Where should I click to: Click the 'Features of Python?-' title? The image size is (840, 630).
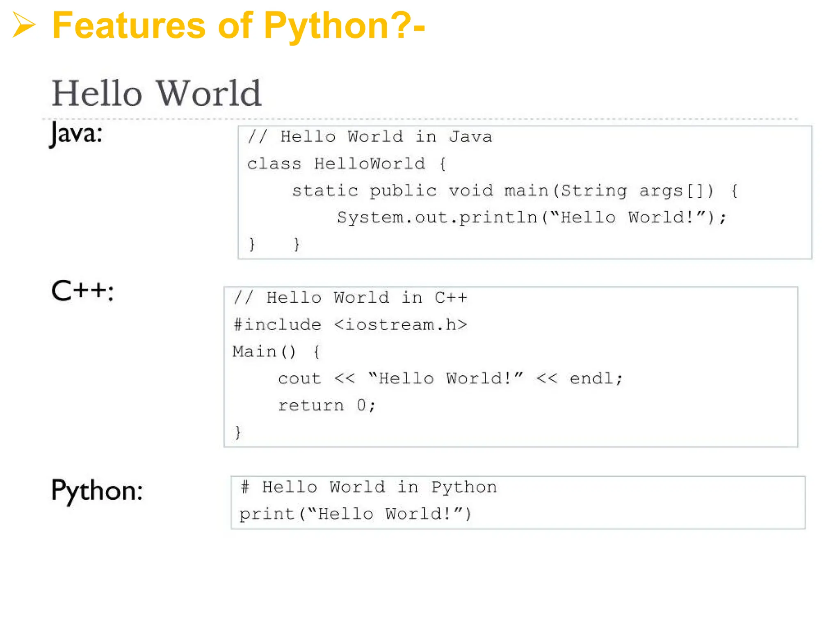click(x=239, y=26)
